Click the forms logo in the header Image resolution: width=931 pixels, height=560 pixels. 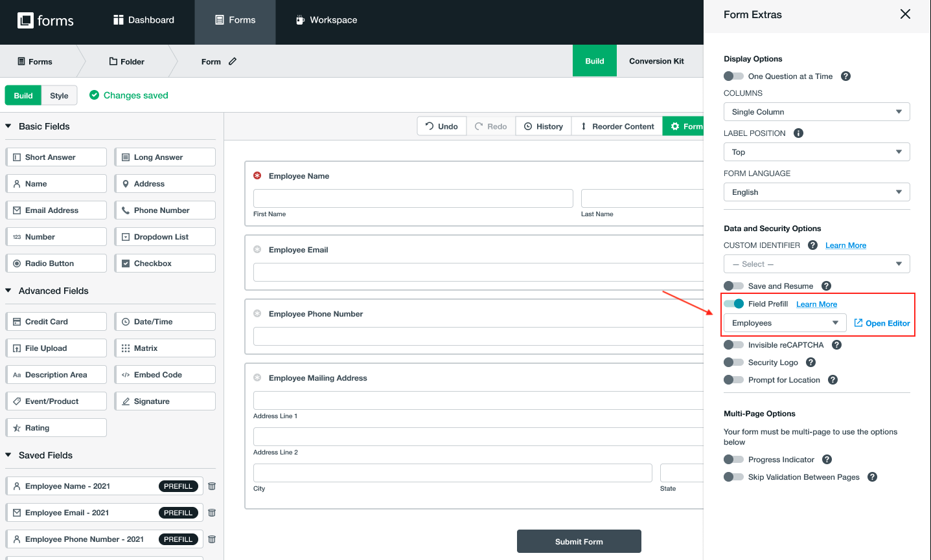tap(45, 21)
